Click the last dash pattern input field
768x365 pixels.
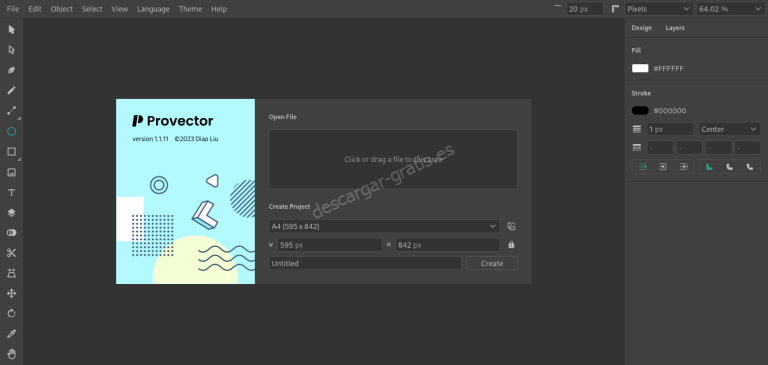[x=747, y=147]
